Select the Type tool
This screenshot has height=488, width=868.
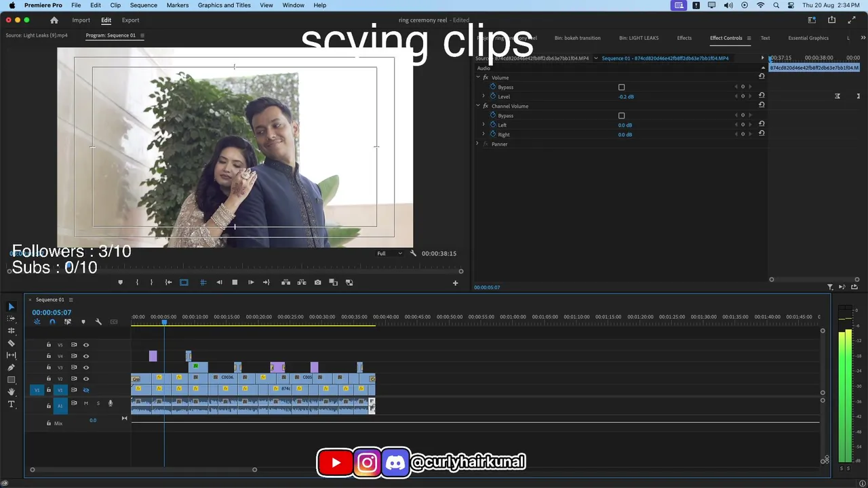11,404
